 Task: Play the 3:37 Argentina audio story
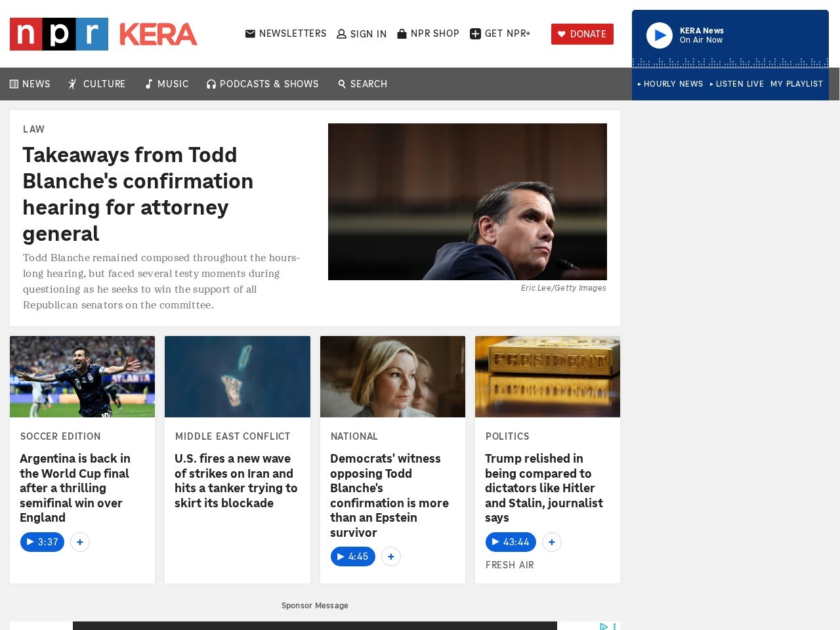[42, 542]
